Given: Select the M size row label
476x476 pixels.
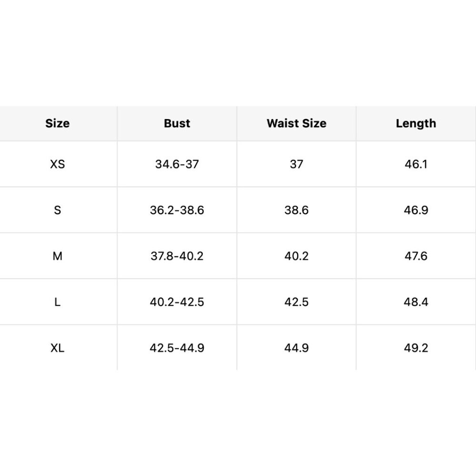Looking at the screenshot, I should click(58, 256).
